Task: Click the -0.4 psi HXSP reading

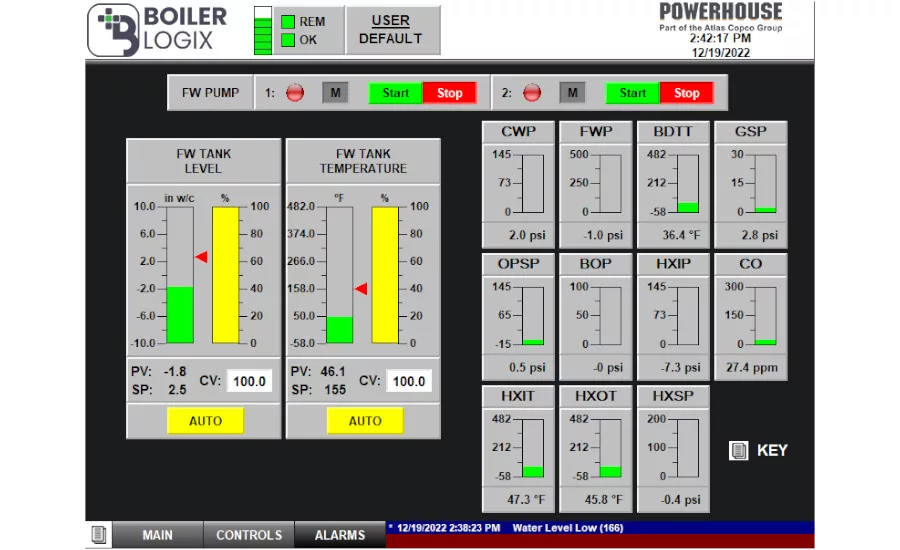Action: pos(680,499)
